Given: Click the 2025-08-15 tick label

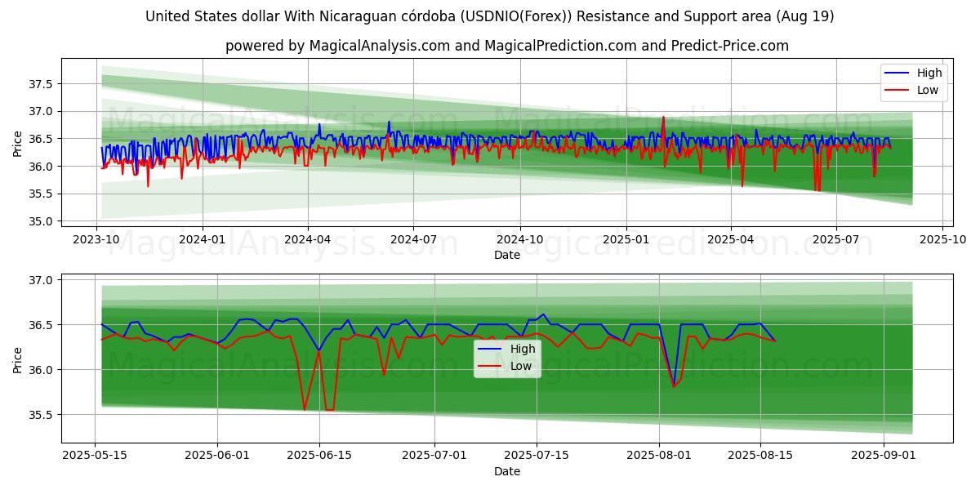Looking at the screenshot, I should [760, 456].
